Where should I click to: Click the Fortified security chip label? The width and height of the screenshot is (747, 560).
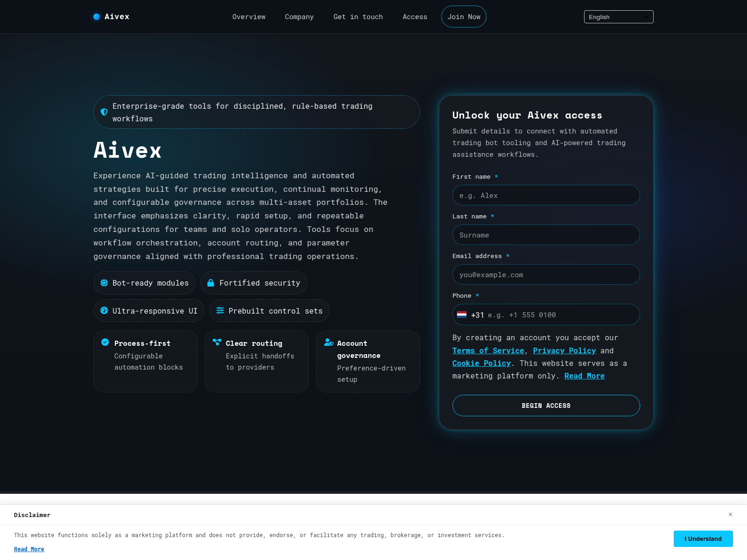[260, 283]
